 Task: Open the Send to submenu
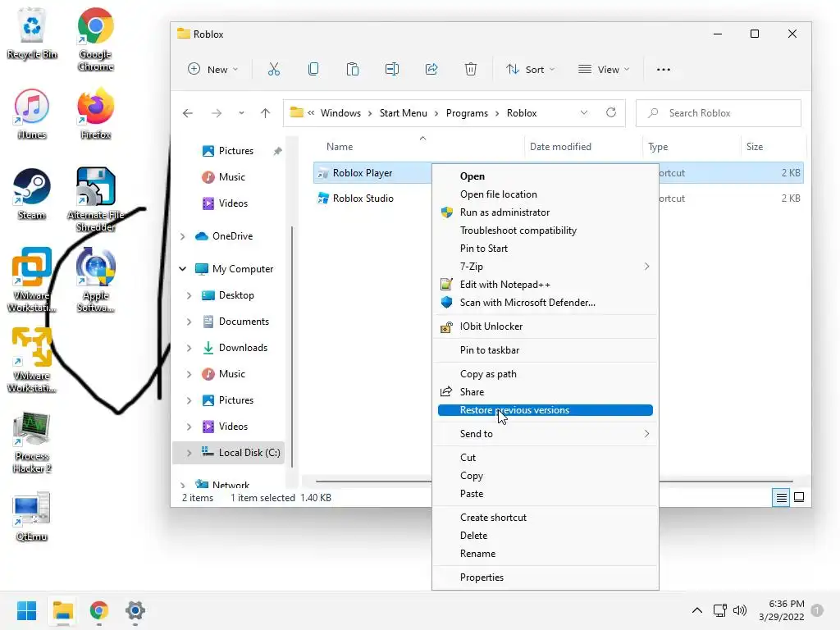[546, 434]
